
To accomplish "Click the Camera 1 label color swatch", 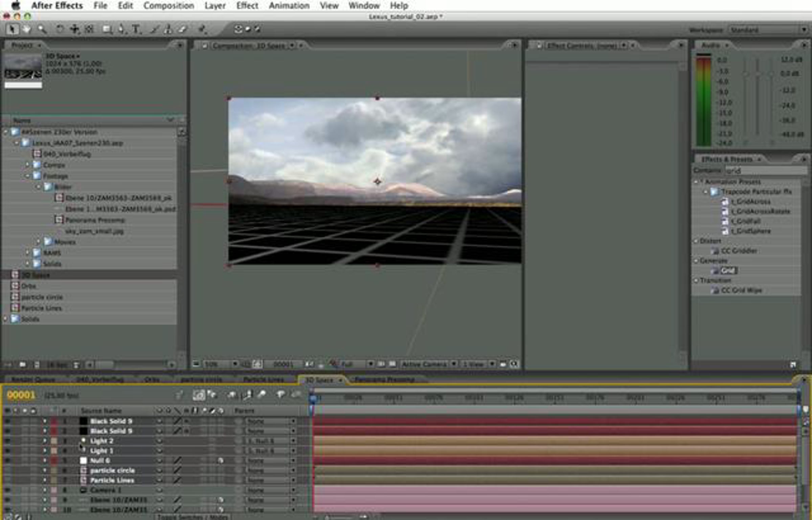I will click(x=54, y=490).
